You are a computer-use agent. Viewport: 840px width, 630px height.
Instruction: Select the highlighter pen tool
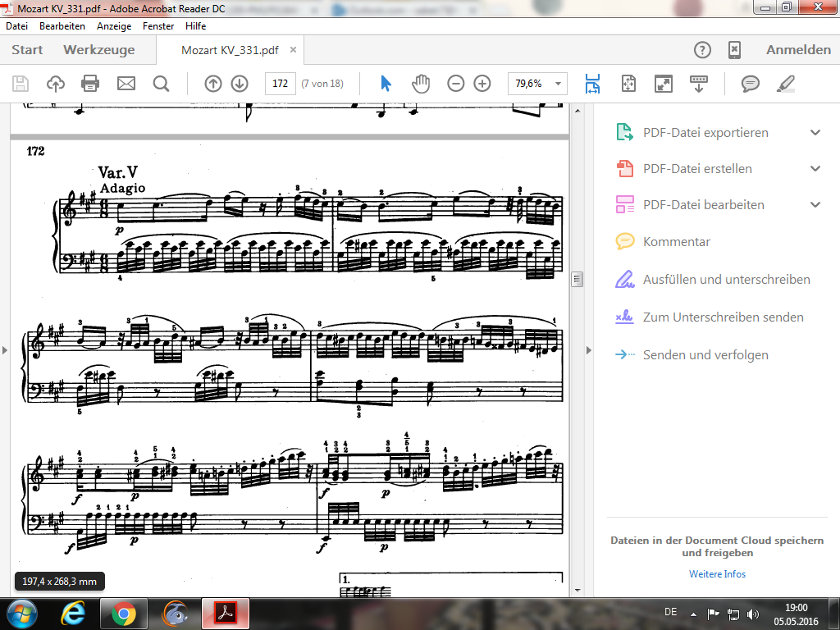tap(786, 84)
